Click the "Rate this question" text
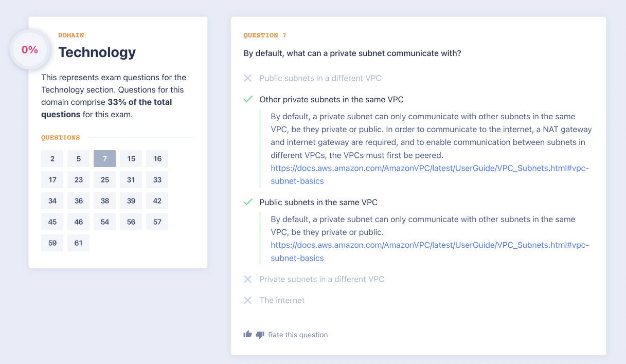 coord(298,335)
